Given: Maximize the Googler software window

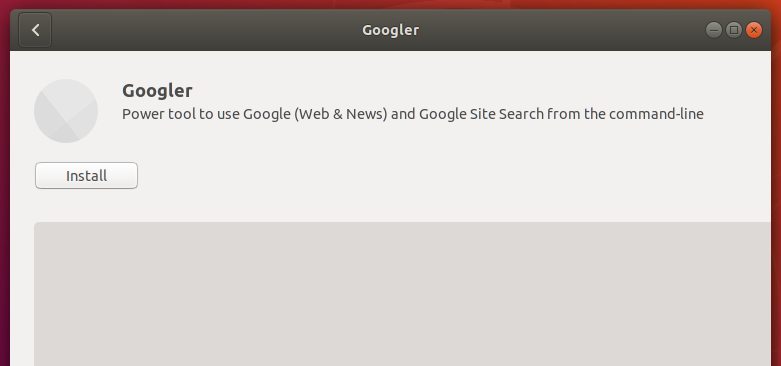Looking at the screenshot, I should coord(734,30).
